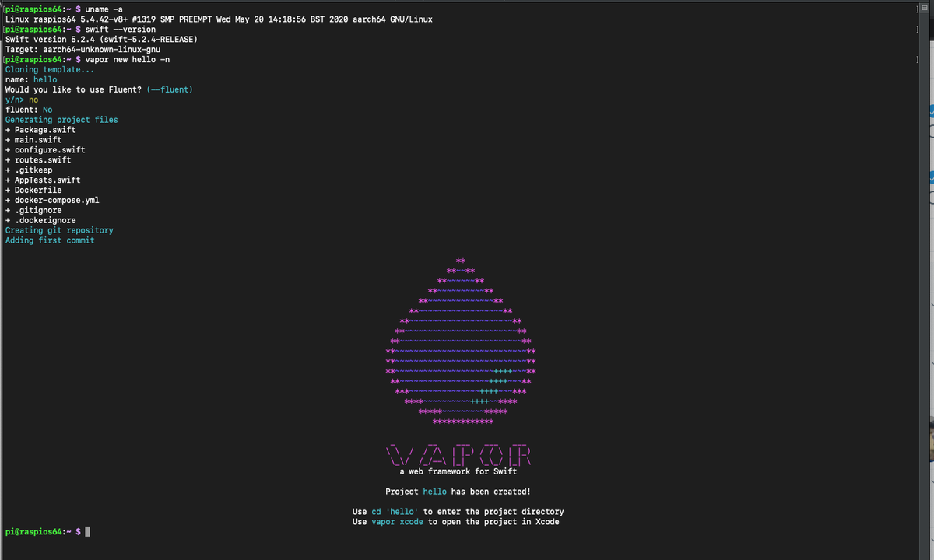Click the 'Swift version 5.2.4' output line

point(100,39)
